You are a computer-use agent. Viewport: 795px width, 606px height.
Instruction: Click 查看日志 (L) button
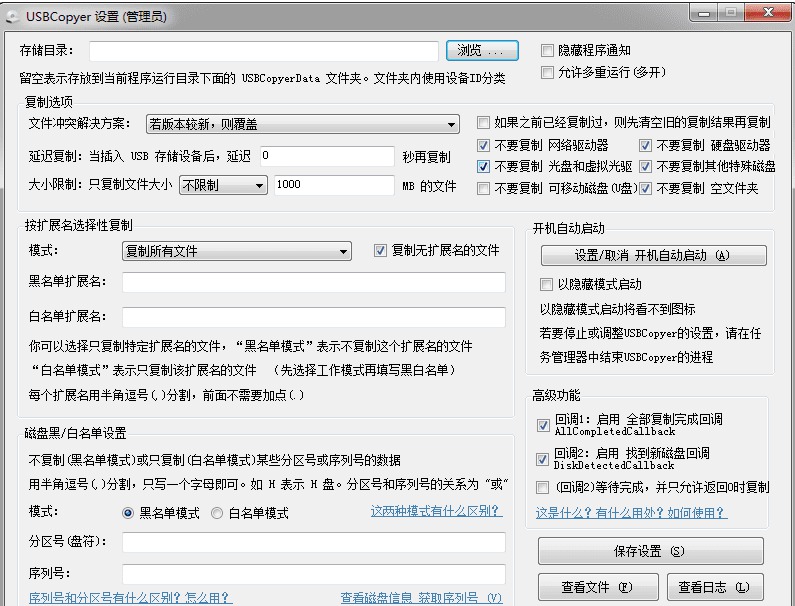click(715, 587)
